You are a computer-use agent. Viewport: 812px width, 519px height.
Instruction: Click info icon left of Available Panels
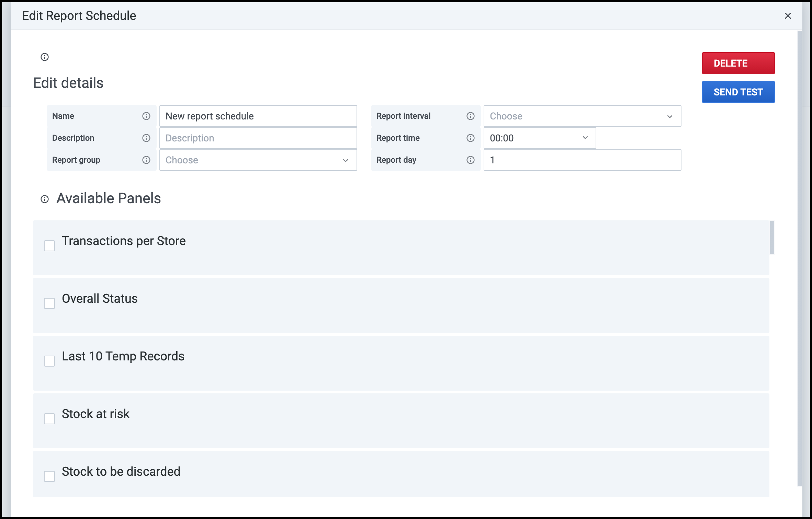click(45, 199)
